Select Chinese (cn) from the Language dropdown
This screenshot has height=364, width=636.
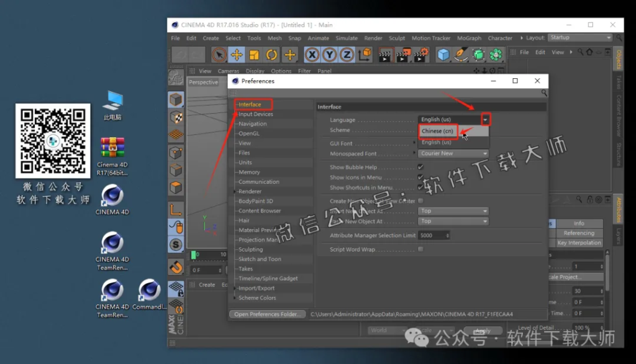pos(438,131)
